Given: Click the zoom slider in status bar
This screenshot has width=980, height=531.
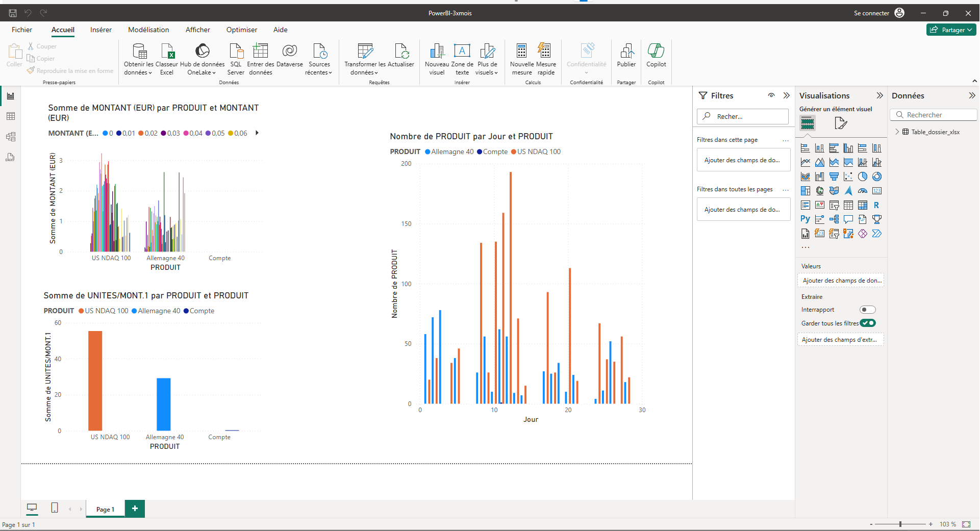Looking at the screenshot, I should click(900, 524).
